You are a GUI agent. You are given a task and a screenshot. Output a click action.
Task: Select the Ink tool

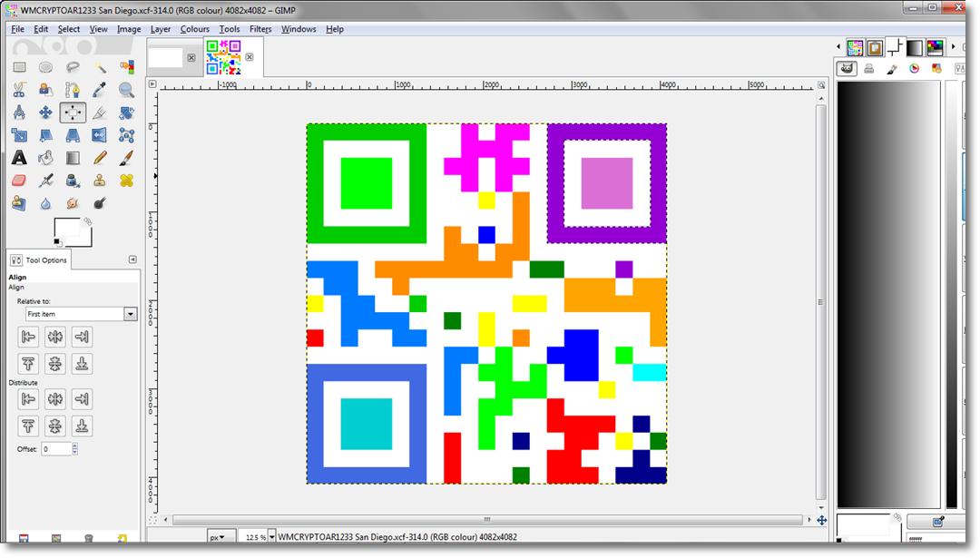click(x=73, y=181)
